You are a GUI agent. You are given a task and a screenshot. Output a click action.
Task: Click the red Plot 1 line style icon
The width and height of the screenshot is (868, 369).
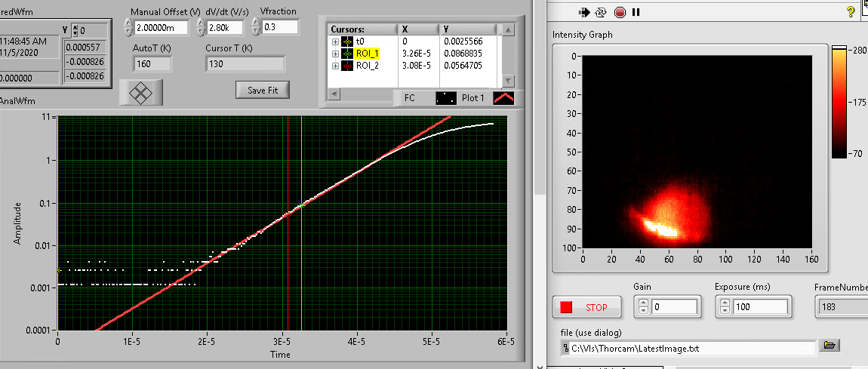503,97
